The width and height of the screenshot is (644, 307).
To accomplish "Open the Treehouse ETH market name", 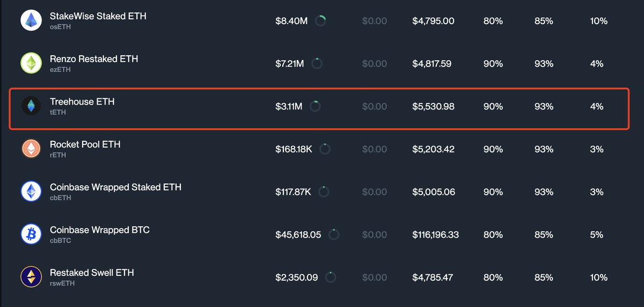I will 82,101.
